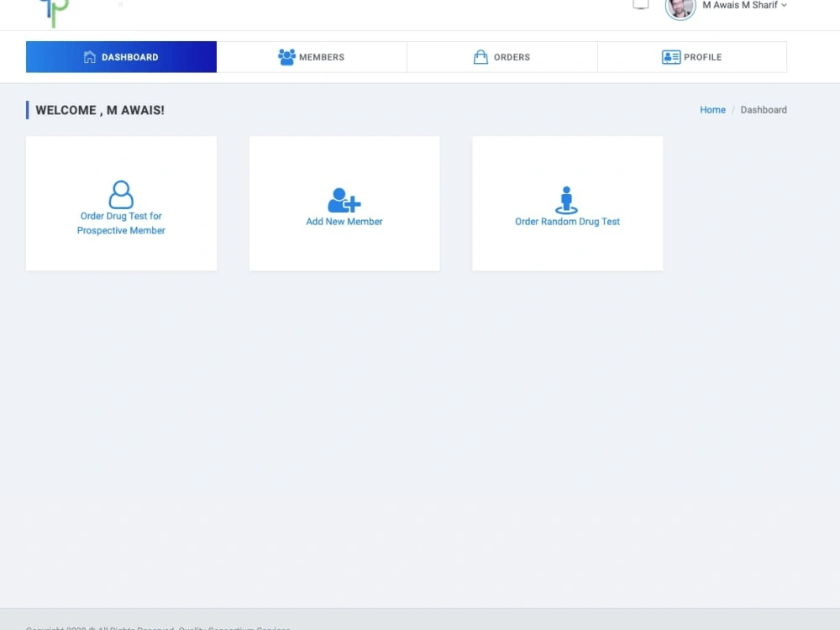Click the Welcome, M Awais! heading
840x630 pixels.
coord(100,110)
